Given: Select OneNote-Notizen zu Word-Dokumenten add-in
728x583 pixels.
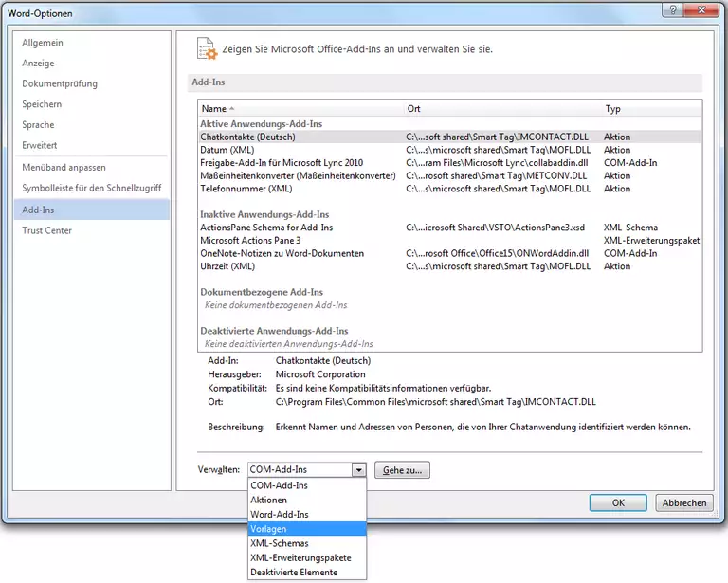Looking at the screenshot, I should coord(282,253).
